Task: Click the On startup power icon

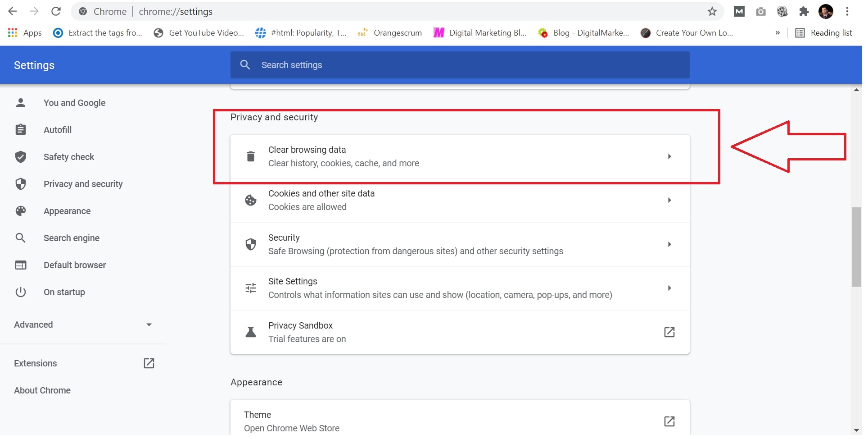Action: (21, 292)
